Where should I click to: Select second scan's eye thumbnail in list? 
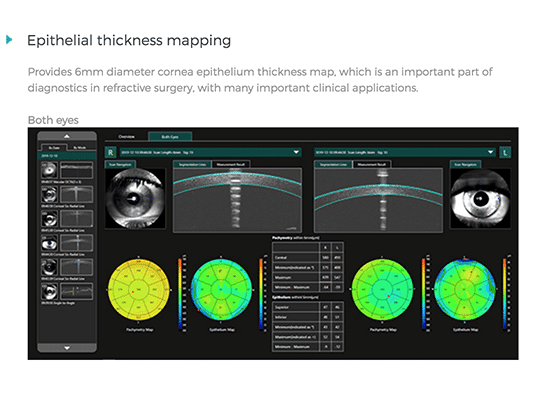pos(49,194)
